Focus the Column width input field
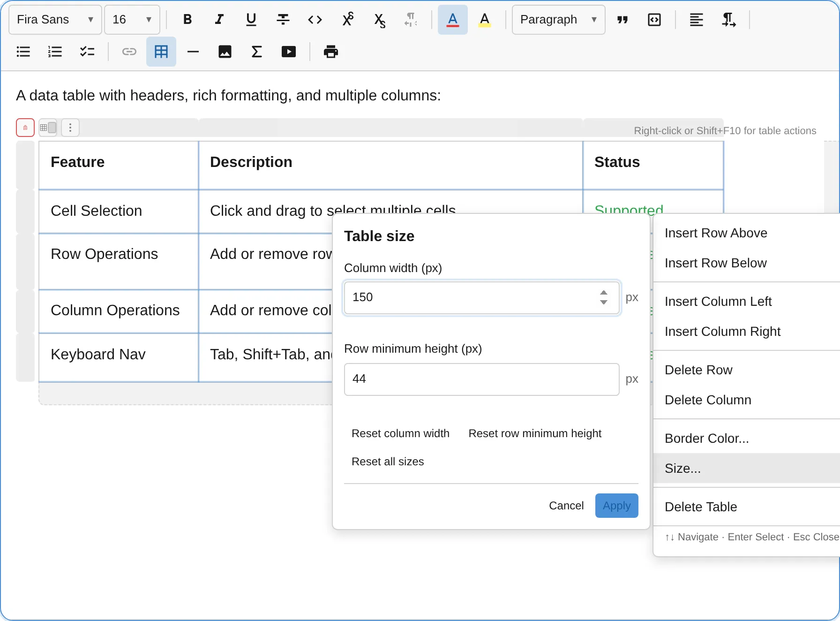Screen dimensions: 840x621 (x=482, y=298)
